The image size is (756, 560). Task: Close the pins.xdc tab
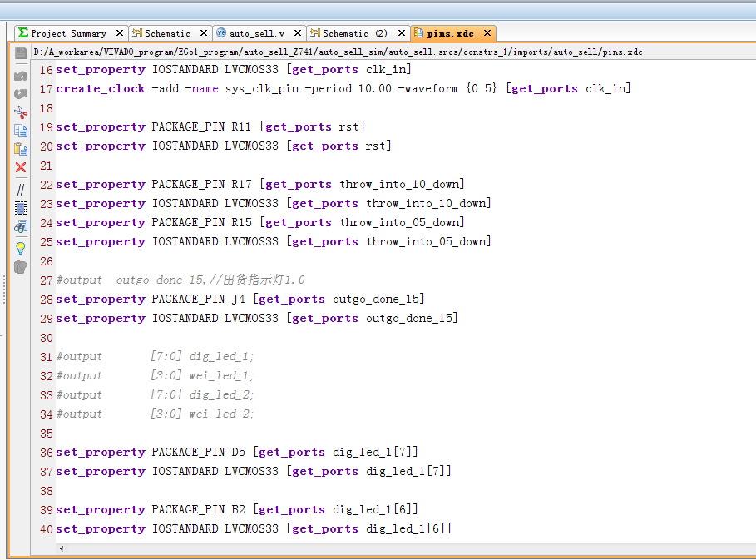point(487,32)
